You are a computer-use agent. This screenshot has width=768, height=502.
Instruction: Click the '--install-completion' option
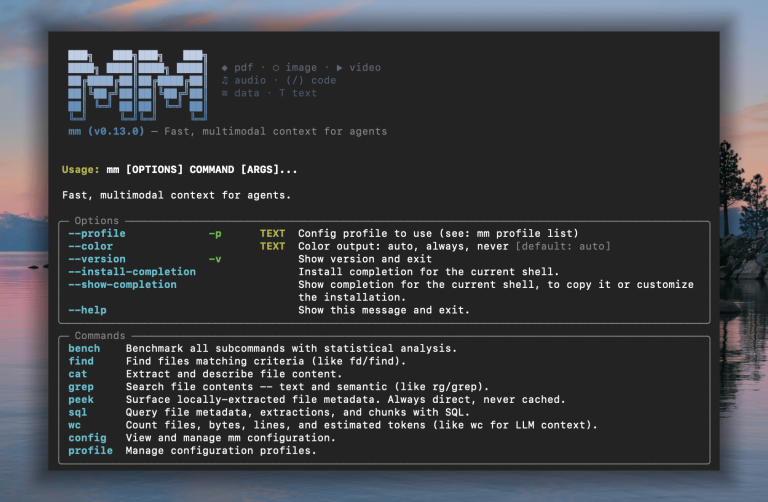(132, 271)
